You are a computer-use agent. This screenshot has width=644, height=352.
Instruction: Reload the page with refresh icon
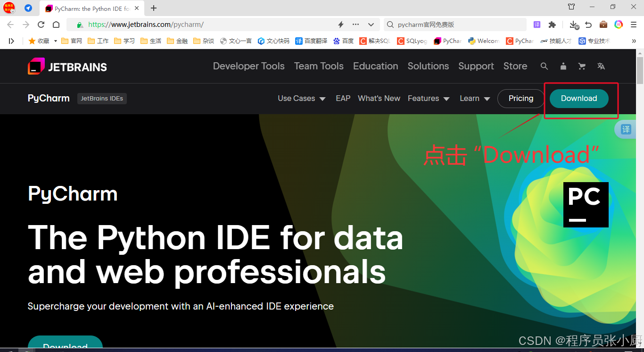41,25
